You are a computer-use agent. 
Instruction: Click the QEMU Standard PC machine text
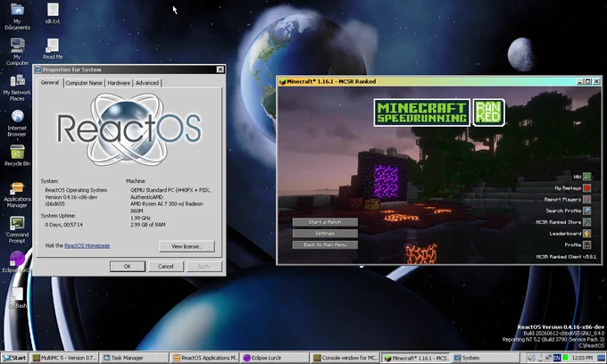(170, 190)
